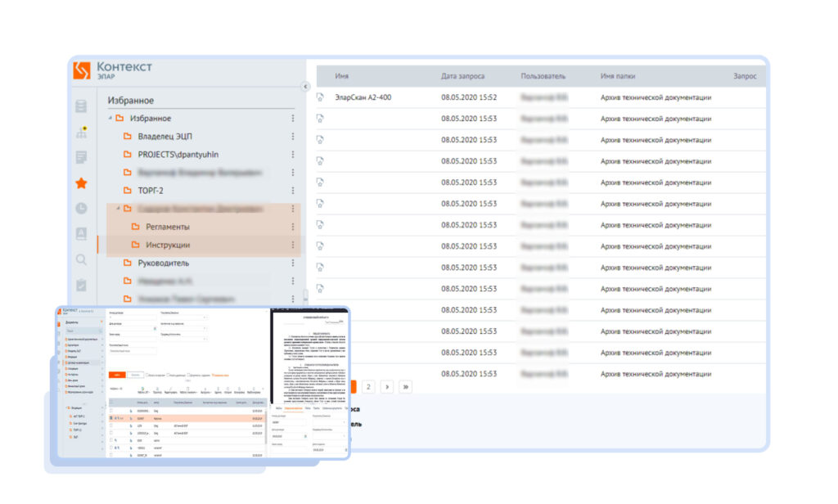This screenshot has height=504, width=838.
Task: Open the three-dot menu for Владелец ЭЦП
Action: click(x=292, y=136)
